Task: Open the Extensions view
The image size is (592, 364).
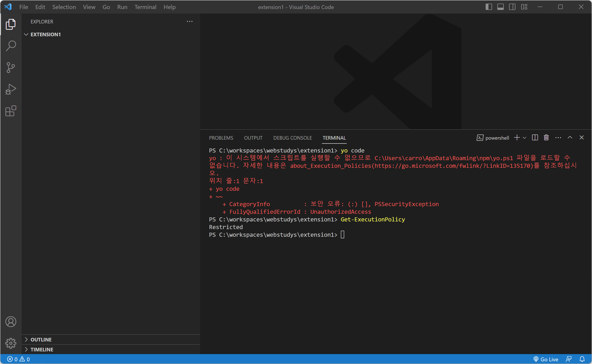Action: pyautogui.click(x=11, y=111)
